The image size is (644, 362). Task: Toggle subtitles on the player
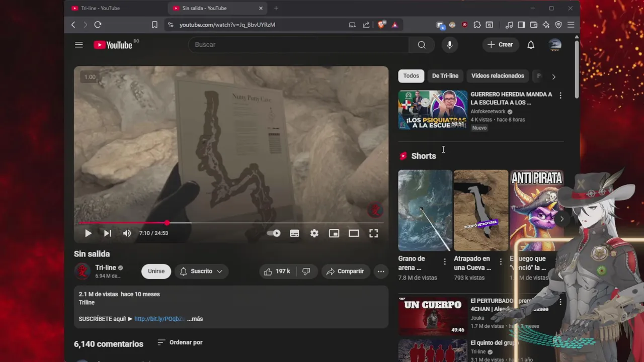(x=295, y=233)
